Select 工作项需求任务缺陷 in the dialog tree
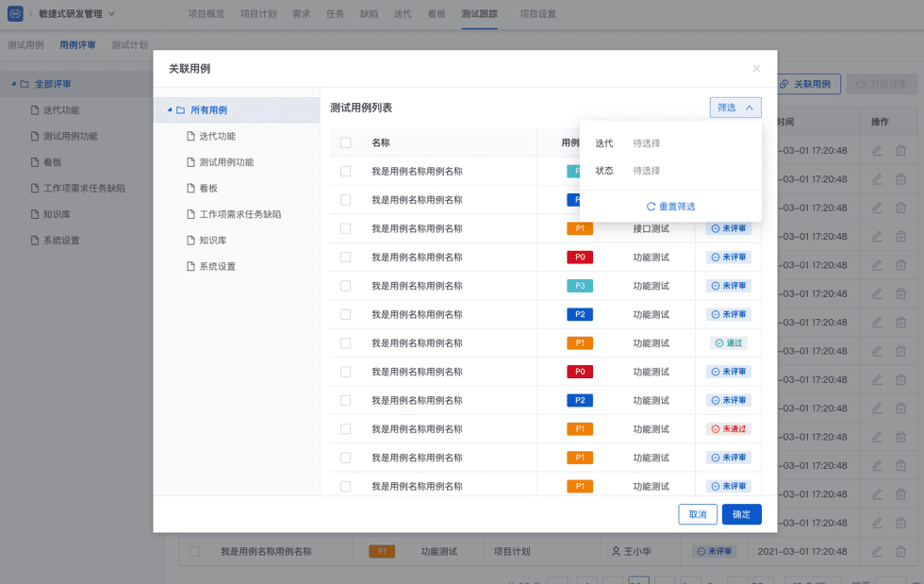Viewport: 924px width, 584px height. pos(239,214)
